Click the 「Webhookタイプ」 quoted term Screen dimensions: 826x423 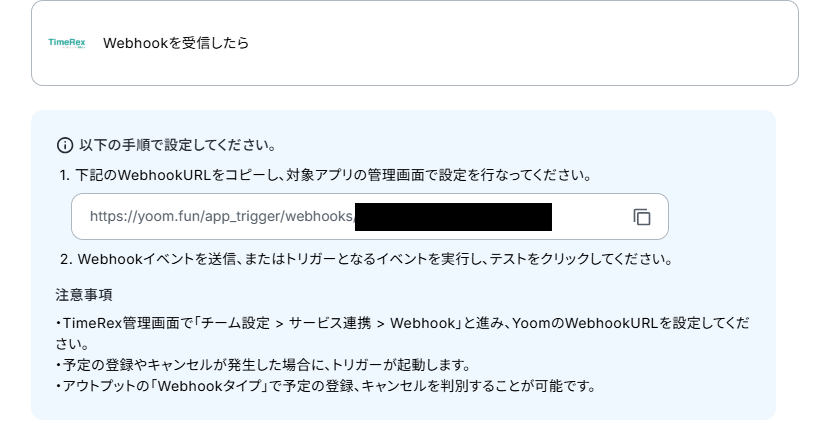click(x=210, y=386)
